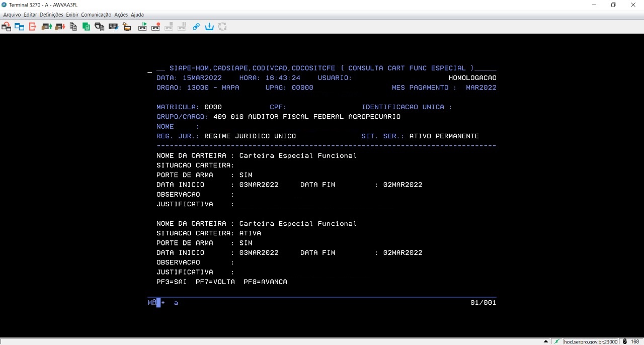Click the send file upload icon

47,27
